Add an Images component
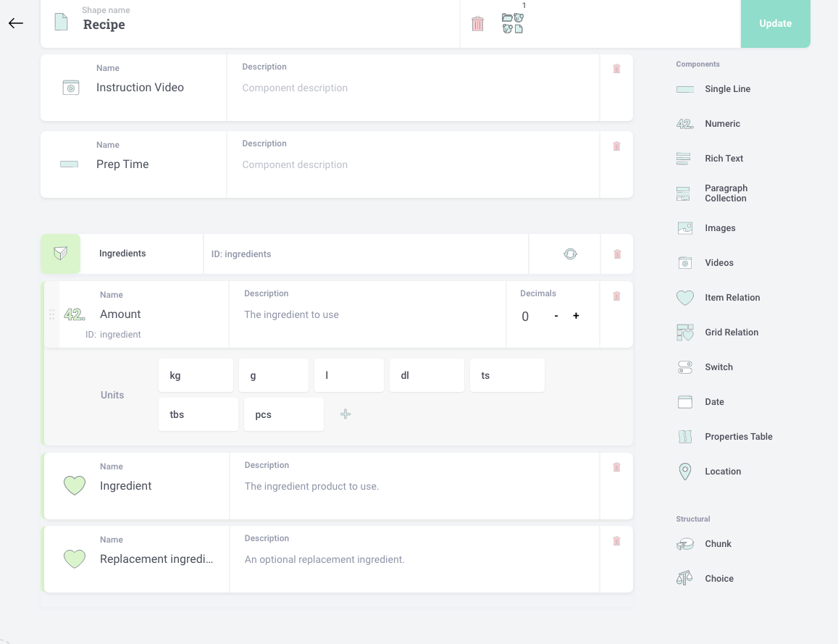This screenshot has width=838, height=644. click(706, 228)
